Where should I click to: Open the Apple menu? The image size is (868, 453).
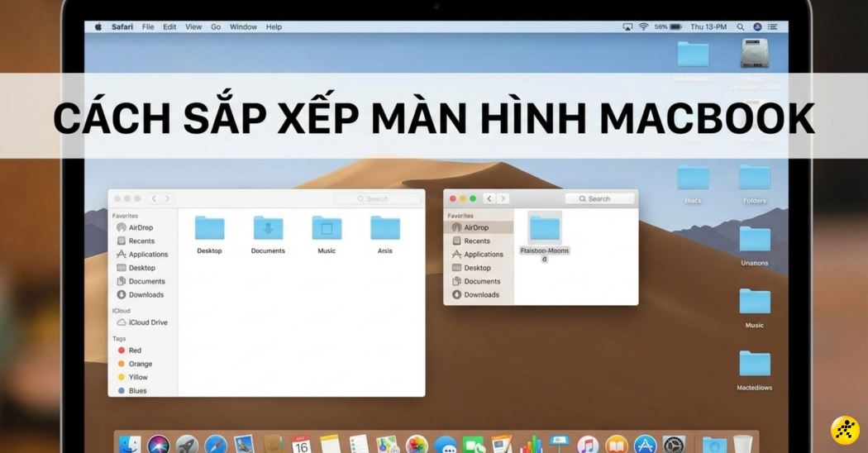pos(98,27)
